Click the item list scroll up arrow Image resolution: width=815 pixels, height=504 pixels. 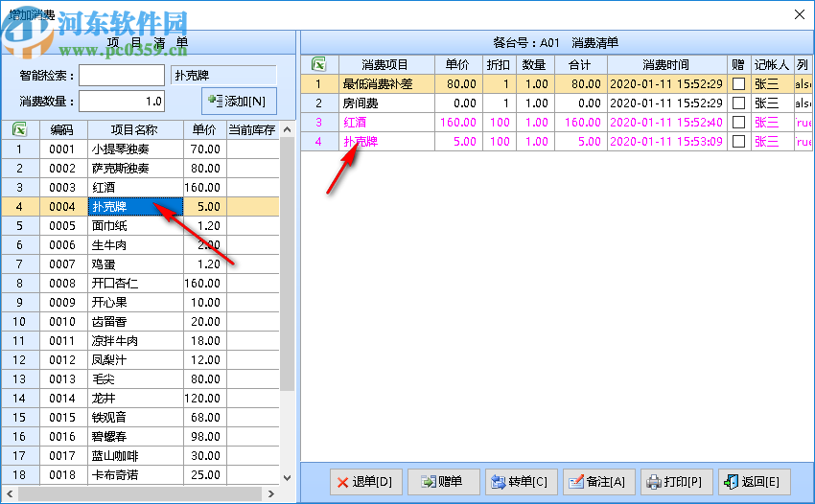pyautogui.click(x=287, y=129)
